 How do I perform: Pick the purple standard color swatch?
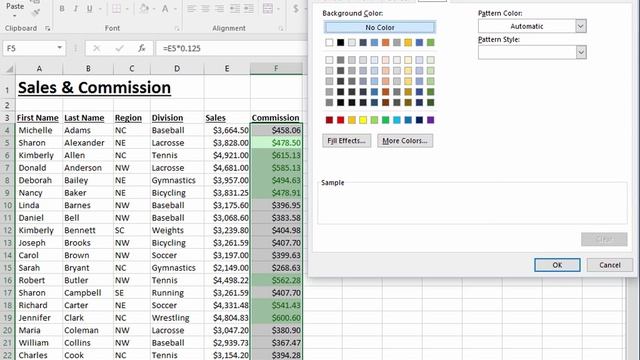[431, 120]
